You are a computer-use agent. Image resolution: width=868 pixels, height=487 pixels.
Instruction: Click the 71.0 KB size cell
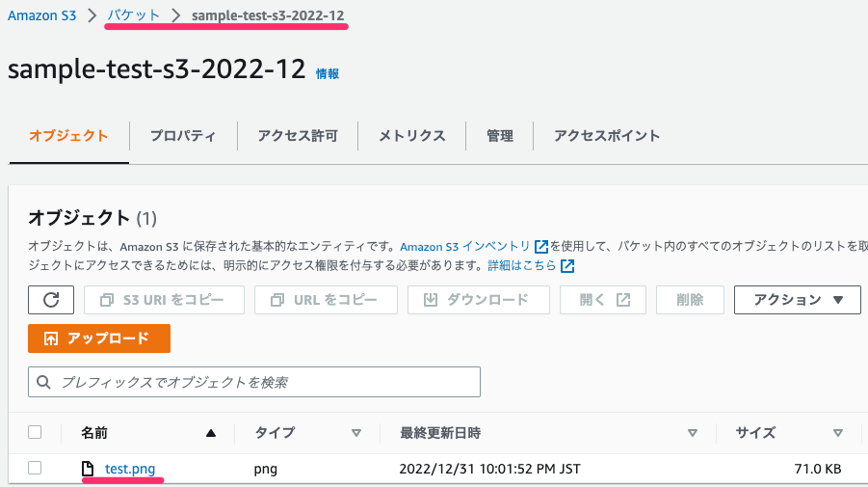point(818,469)
